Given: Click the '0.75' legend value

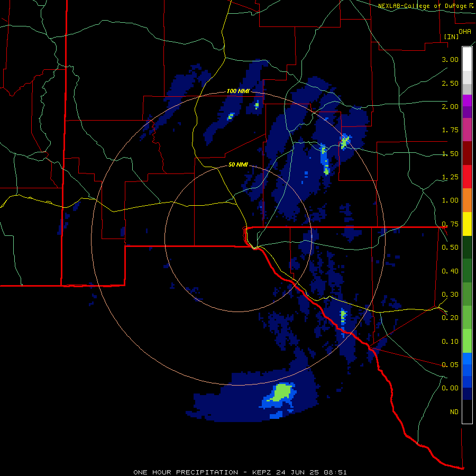Looking at the screenshot, I should pyautogui.click(x=450, y=224).
